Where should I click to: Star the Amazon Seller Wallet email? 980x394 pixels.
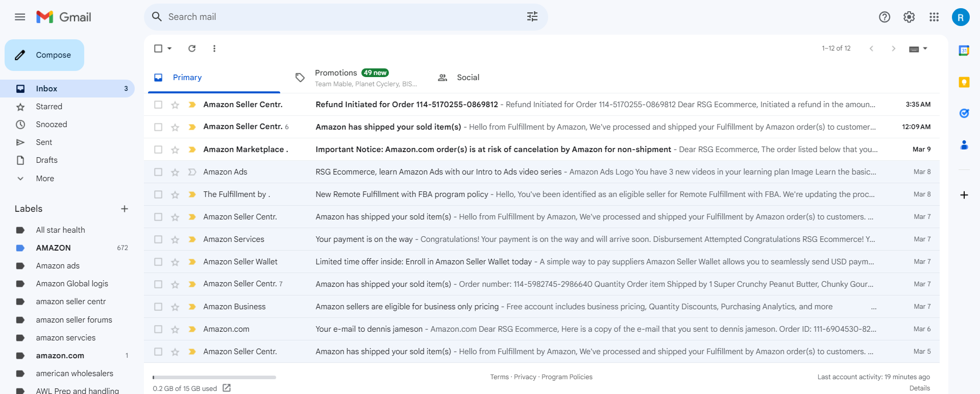175,262
